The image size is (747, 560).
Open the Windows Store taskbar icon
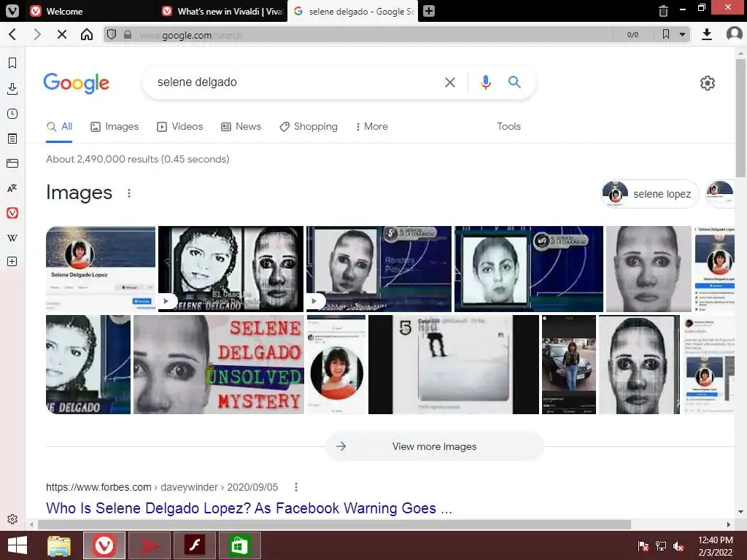(x=239, y=545)
